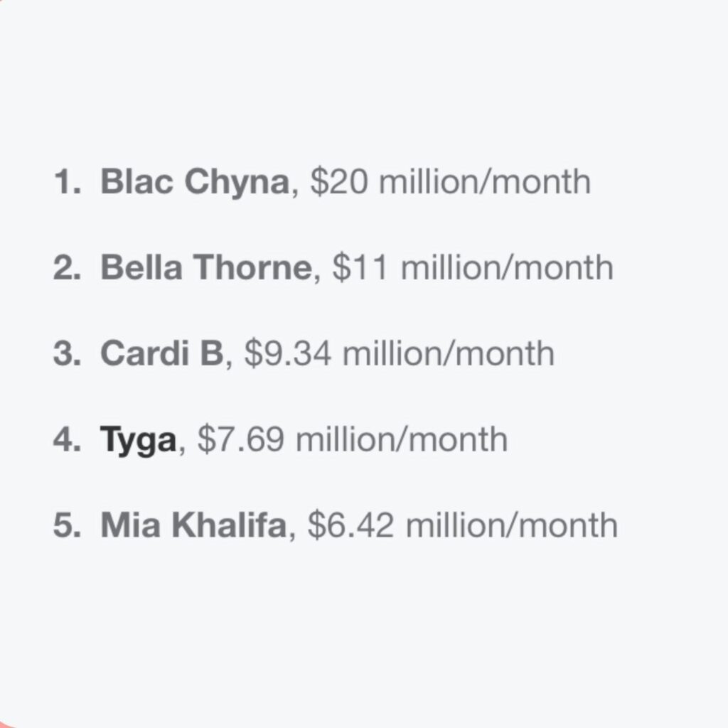This screenshot has width=728, height=728.
Task: Select the $6.42 amount
Action: click(350, 525)
